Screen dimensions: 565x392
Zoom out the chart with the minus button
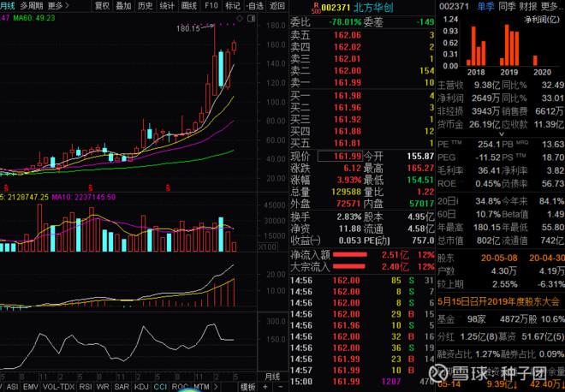click(x=281, y=387)
